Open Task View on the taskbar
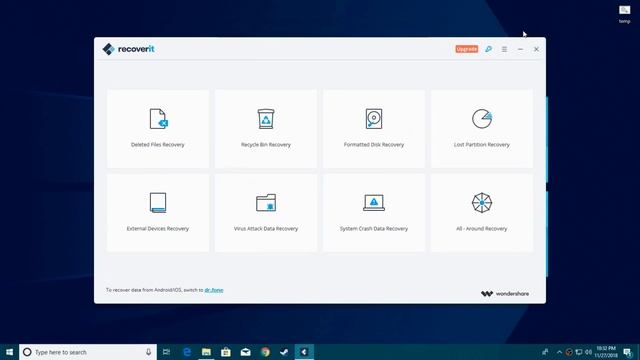Image resolution: width=640 pixels, height=360 pixels. (x=166, y=352)
